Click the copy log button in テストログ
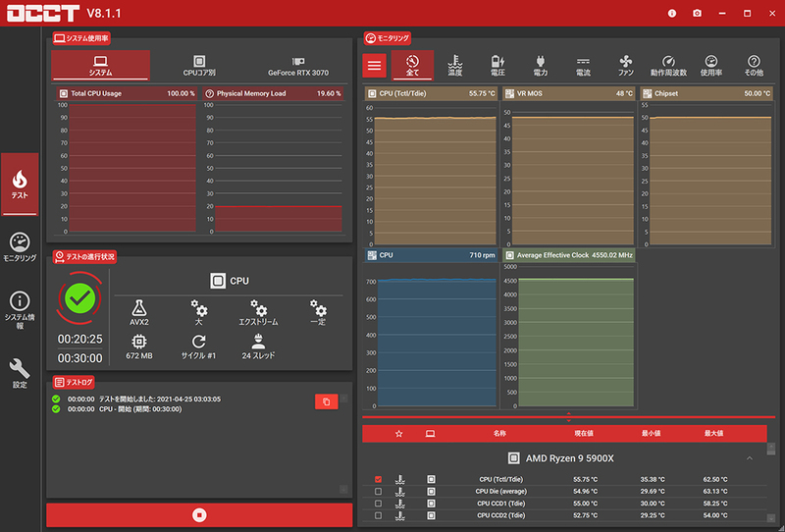Viewport: 785px width, 532px height. click(x=327, y=401)
